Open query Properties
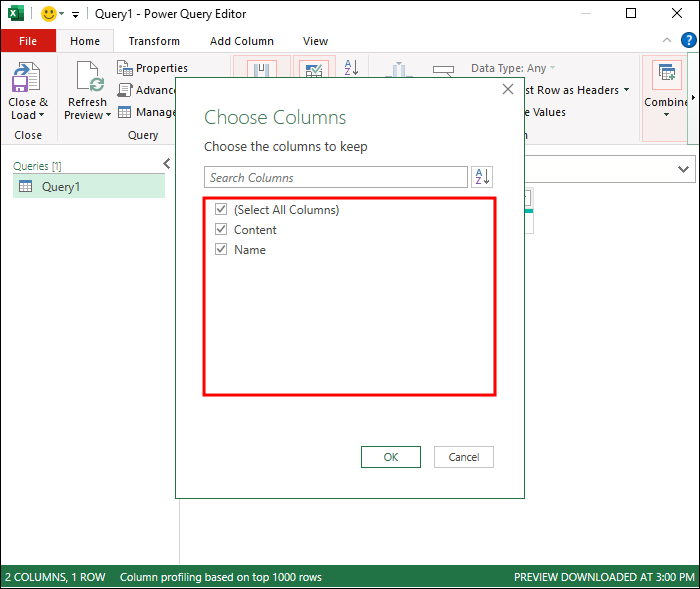Image resolution: width=700 pixels, height=589 pixels. pos(153,68)
